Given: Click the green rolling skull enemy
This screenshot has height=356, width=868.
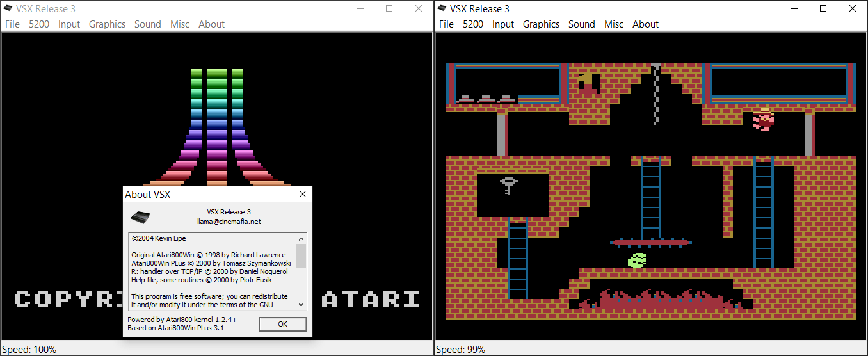Looking at the screenshot, I should (637, 260).
